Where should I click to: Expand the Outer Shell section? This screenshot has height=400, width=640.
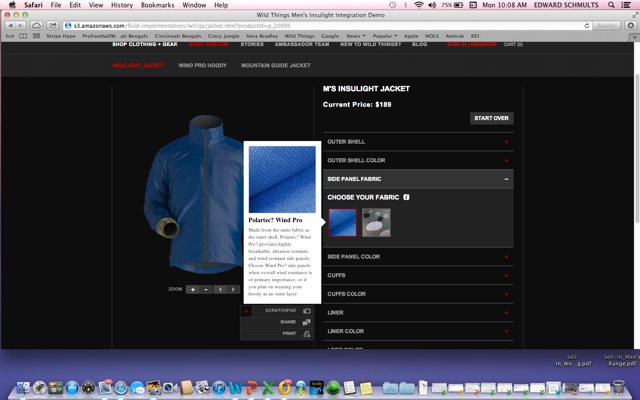tap(418, 142)
